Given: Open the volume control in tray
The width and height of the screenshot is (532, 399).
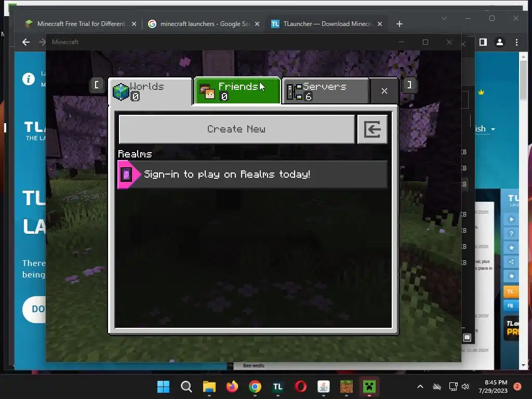Looking at the screenshot, I should pyautogui.click(x=465, y=387).
